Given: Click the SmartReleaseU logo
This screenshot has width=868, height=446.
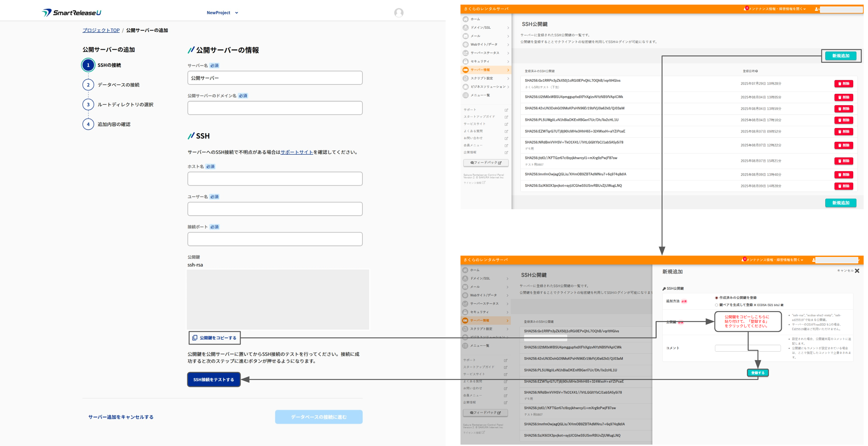Looking at the screenshot, I should (71, 13).
